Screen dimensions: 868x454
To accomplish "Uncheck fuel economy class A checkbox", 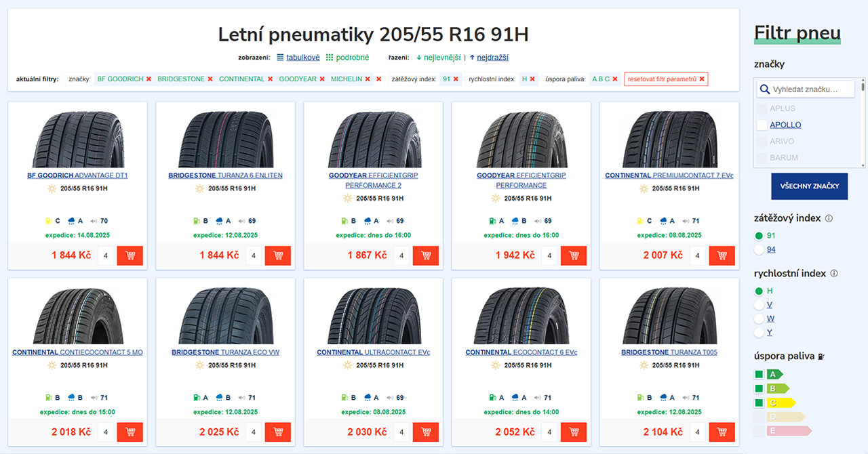I will (x=759, y=374).
